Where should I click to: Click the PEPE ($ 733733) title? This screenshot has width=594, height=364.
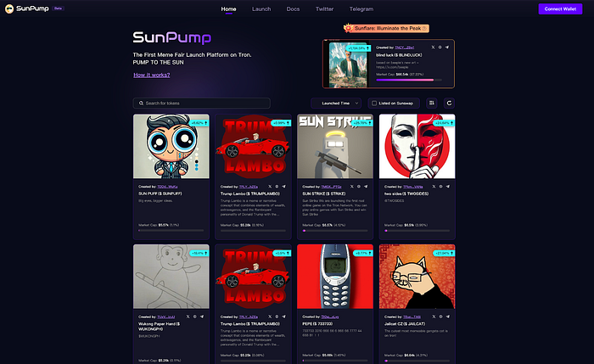[x=317, y=324]
